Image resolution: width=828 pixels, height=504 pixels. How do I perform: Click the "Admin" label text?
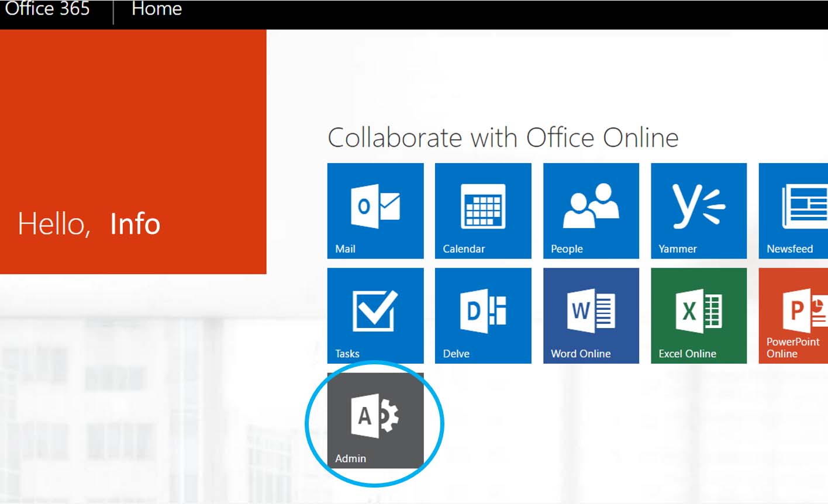(x=350, y=458)
